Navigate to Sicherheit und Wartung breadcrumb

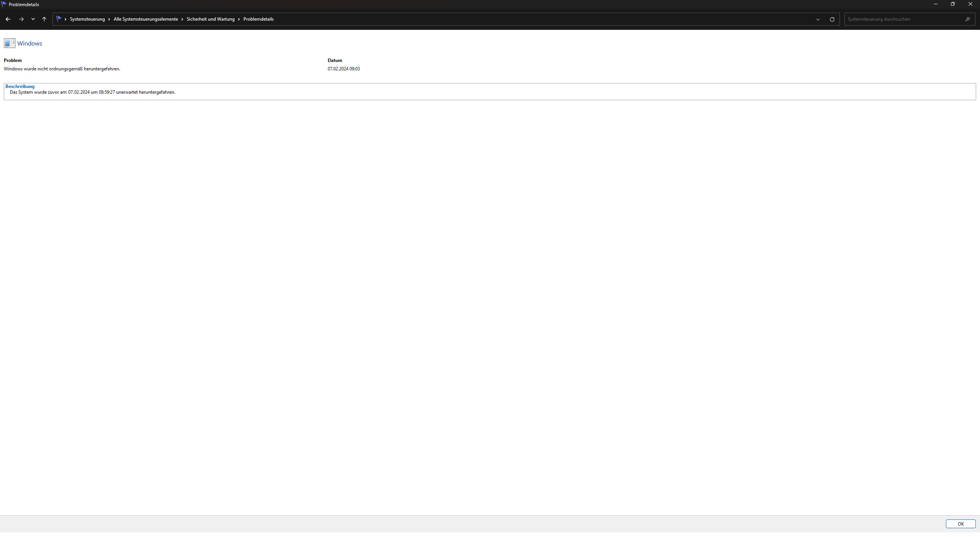tap(211, 19)
